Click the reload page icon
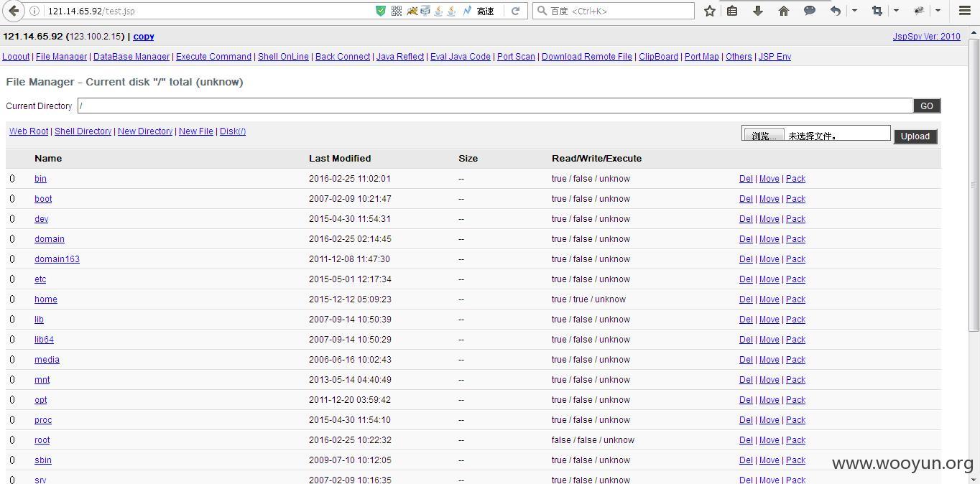980x484 pixels. (515, 11)
